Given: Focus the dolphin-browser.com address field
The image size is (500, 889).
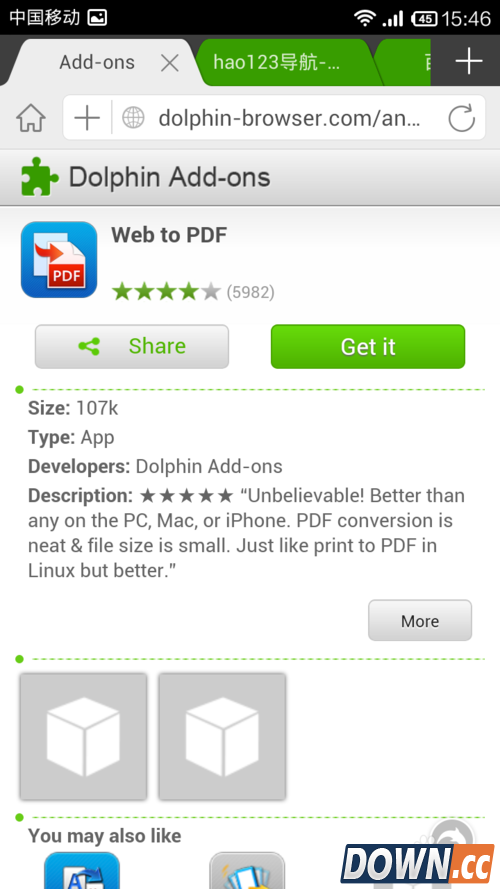Looking at the screenshot, I should 289,118.
